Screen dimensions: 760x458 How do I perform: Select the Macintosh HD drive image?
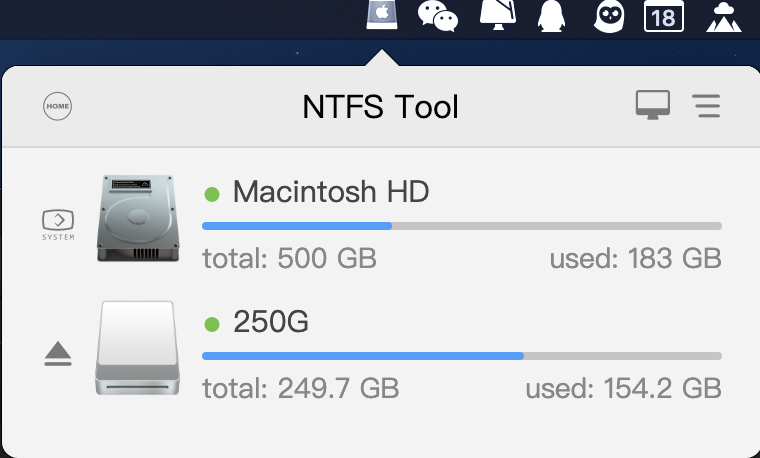tap(137, 219)
